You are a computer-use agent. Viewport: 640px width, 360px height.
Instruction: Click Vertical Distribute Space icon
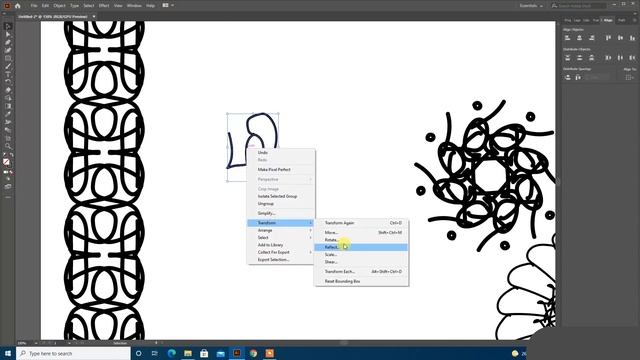(567, 77)
